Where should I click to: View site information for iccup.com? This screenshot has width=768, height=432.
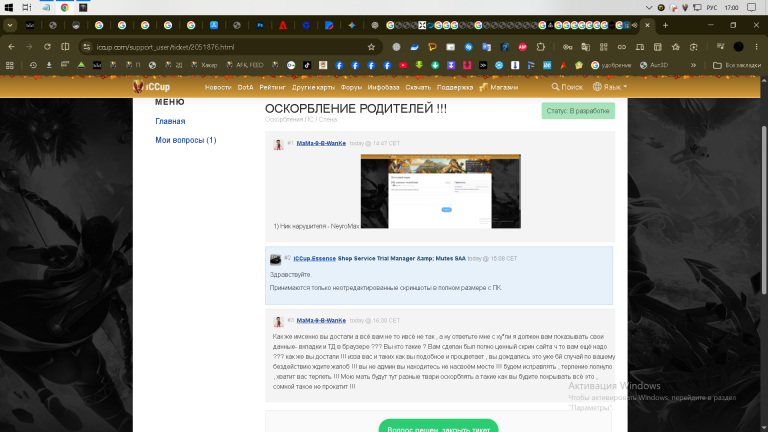click(x=87, y=47)
